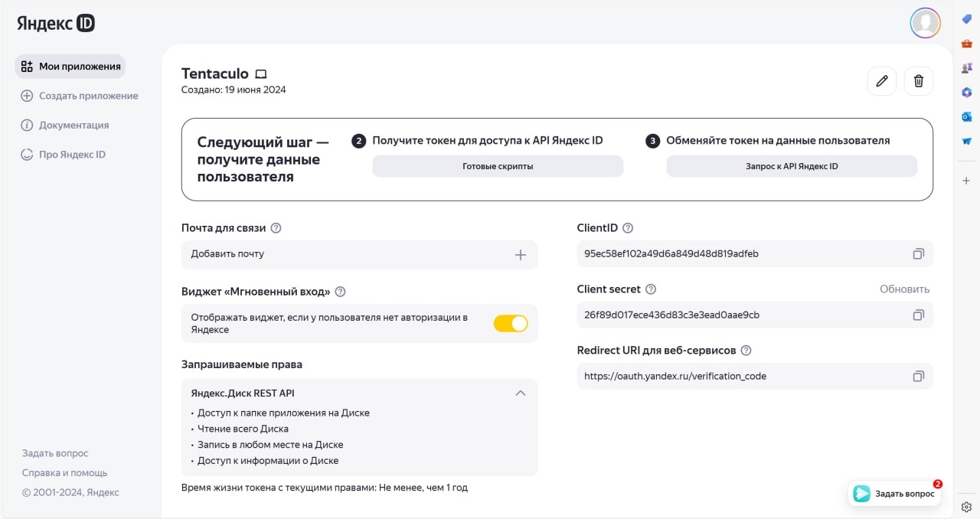Collapse the Яндекс.Диск REST API permissions
The image size is (980, 519).
[x=521, y=393]
